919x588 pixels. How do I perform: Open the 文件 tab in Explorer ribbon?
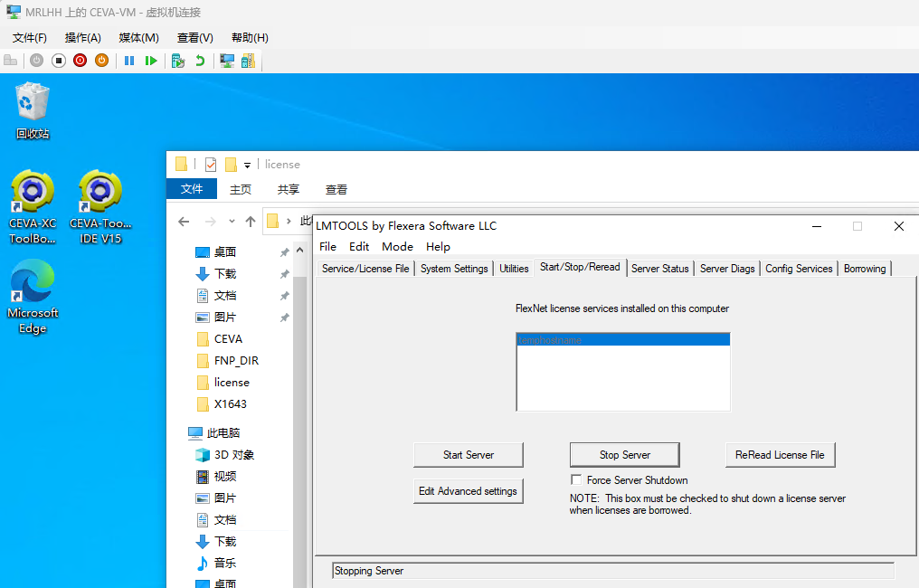(192, 189)
